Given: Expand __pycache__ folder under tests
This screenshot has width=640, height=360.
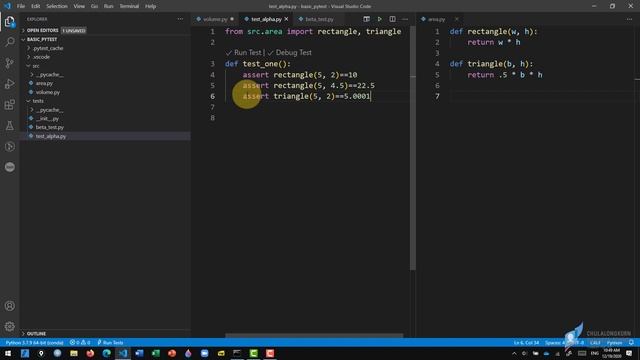Looking at the screenshot, I should pos(49,110).
